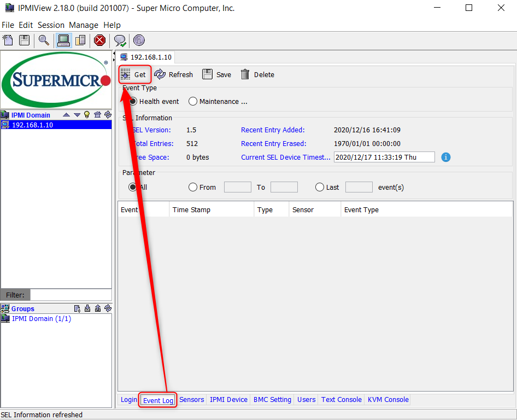The width and height of the screenshot is (517, 420).
Task: Select the From range radio button
Action: 192,187
